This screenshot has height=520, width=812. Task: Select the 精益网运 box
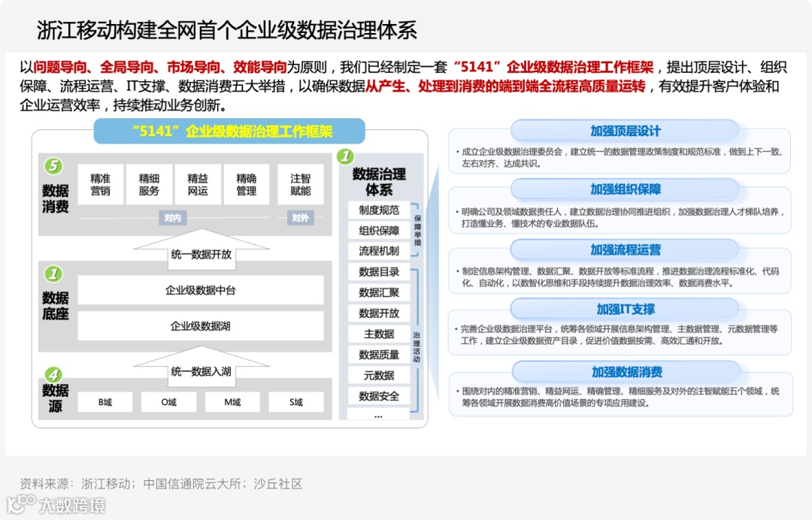coord(198,185)
